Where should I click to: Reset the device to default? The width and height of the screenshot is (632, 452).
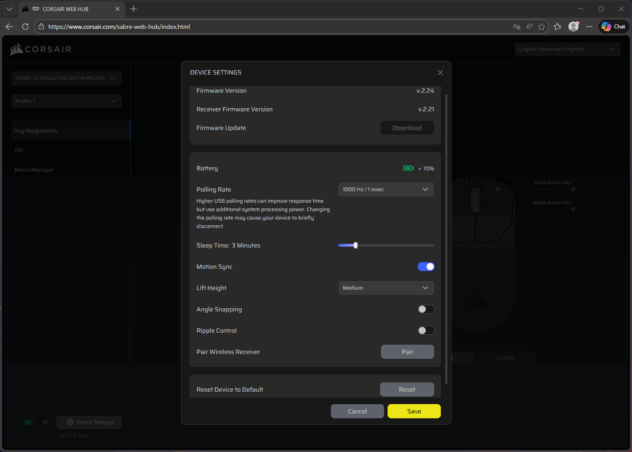(x=407, y=389)
